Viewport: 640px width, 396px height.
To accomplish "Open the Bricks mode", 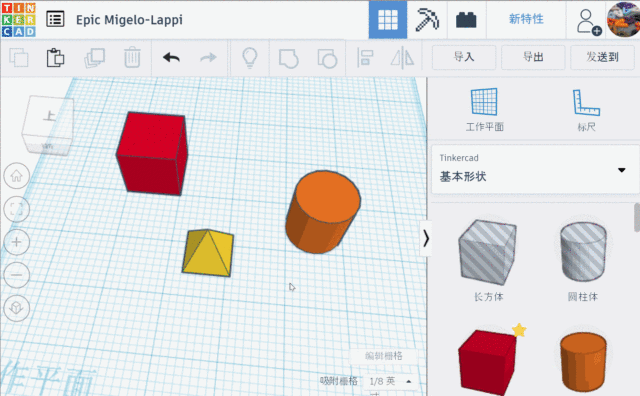I will click(x=466, y=20).
